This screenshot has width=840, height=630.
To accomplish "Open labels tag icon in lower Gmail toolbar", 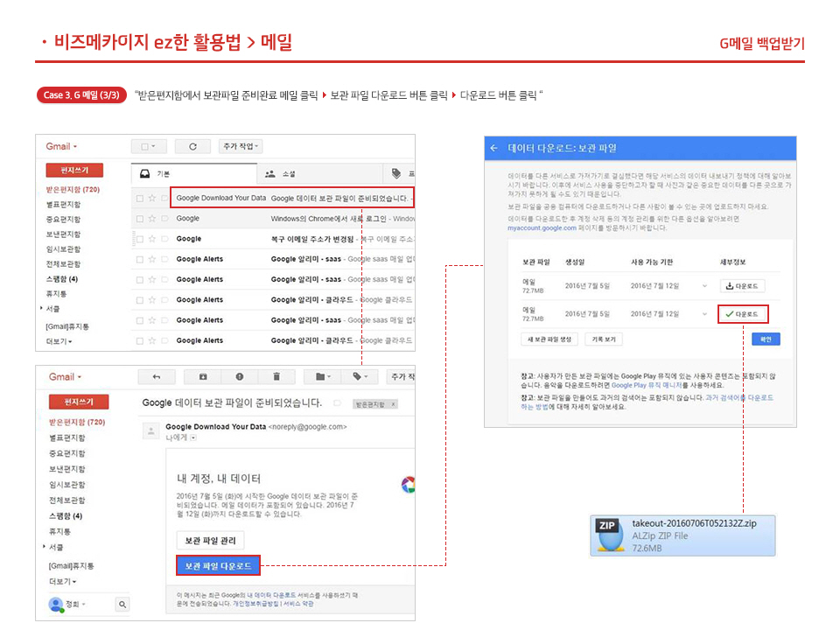I will click(x=360, y=376).
